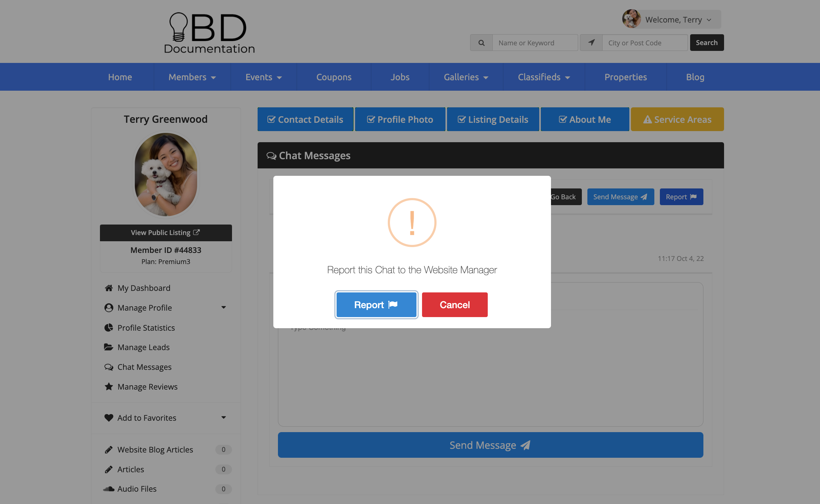Open the Profile Photo checked step
The width and height of the screenshot is (820, 504).
(400, 119)
